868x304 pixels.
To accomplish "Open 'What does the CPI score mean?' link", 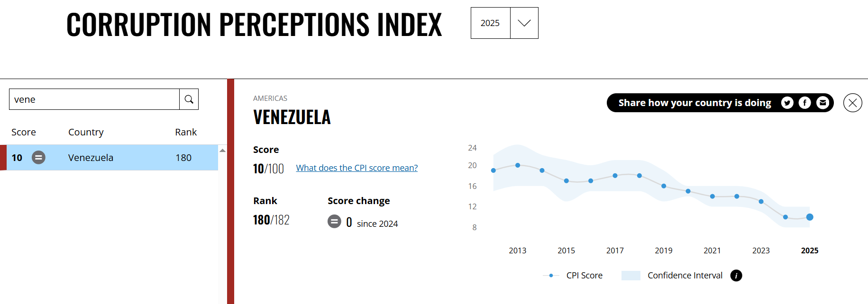I will coord(356,168).
